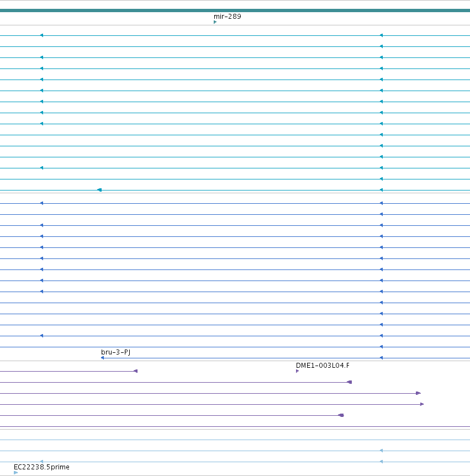Click the light-blue arrow glyph below EC22238.5prime
This screenshot has width=470, height=476.
[x=16, y=473]
